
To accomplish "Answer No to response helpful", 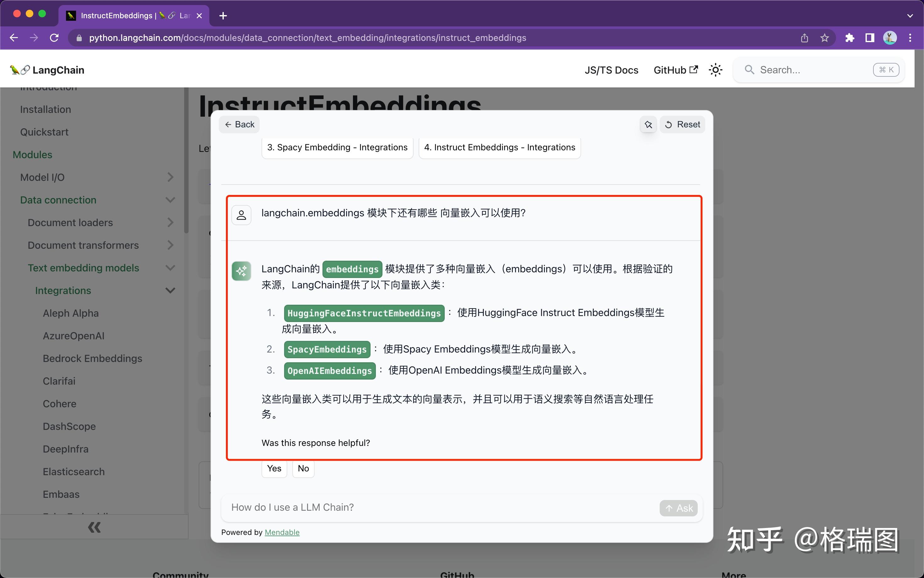I will click(303, 468).
